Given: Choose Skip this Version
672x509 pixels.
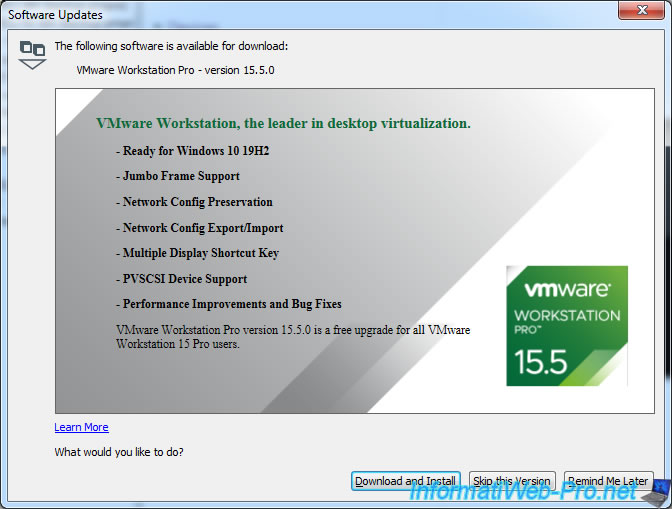Looking at the screenshot, I should [x=512, y=481].
